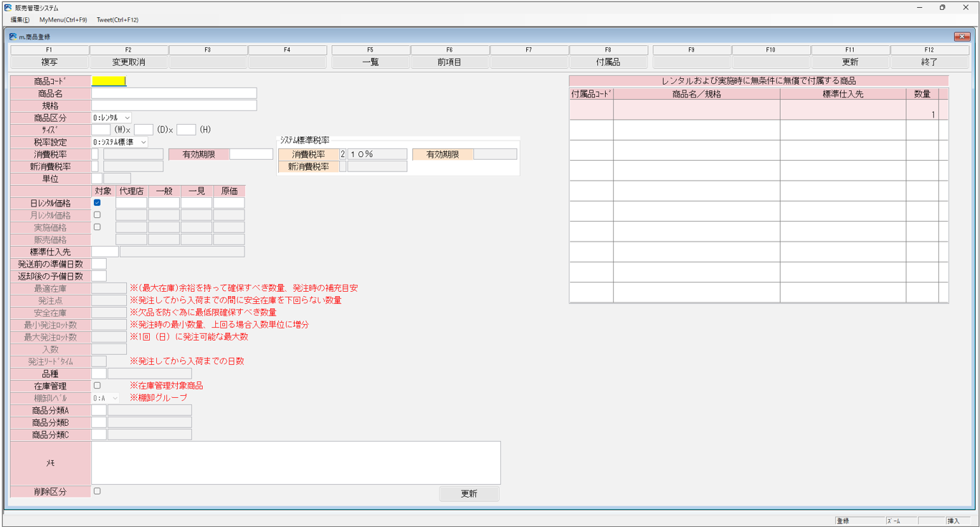The image size is (980, 527).
Task: Click the m.商品登録 window icon
Action: click(x=13, y=37)
